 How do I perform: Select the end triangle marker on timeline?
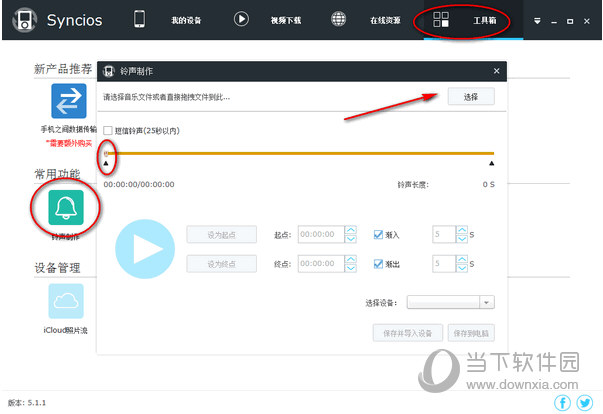click(491, 163)
